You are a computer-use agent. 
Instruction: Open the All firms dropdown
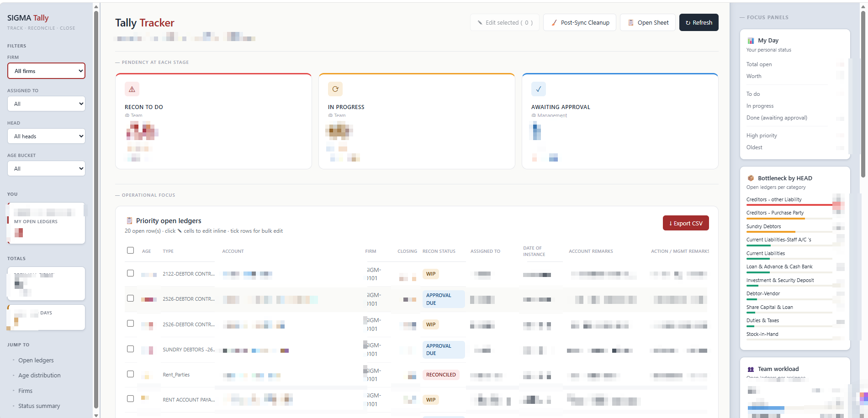click(x=47, y=71)
